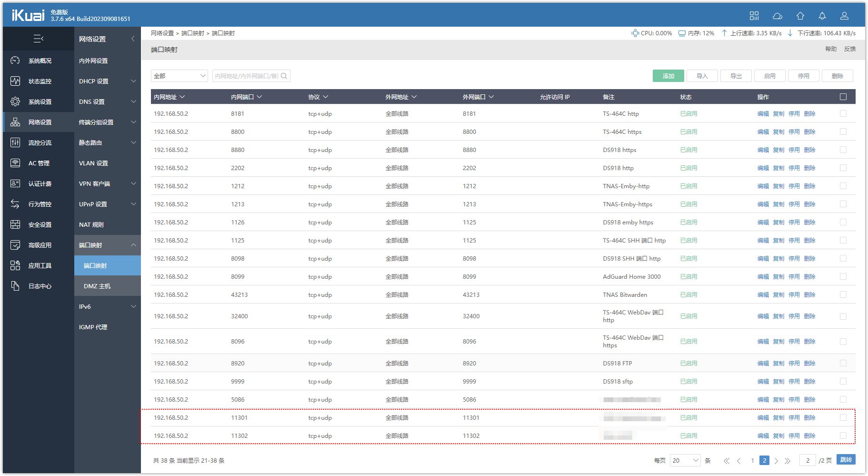Check the row for port 8181
The width and height of the screenshot is (868, 476).
point(843,113)
